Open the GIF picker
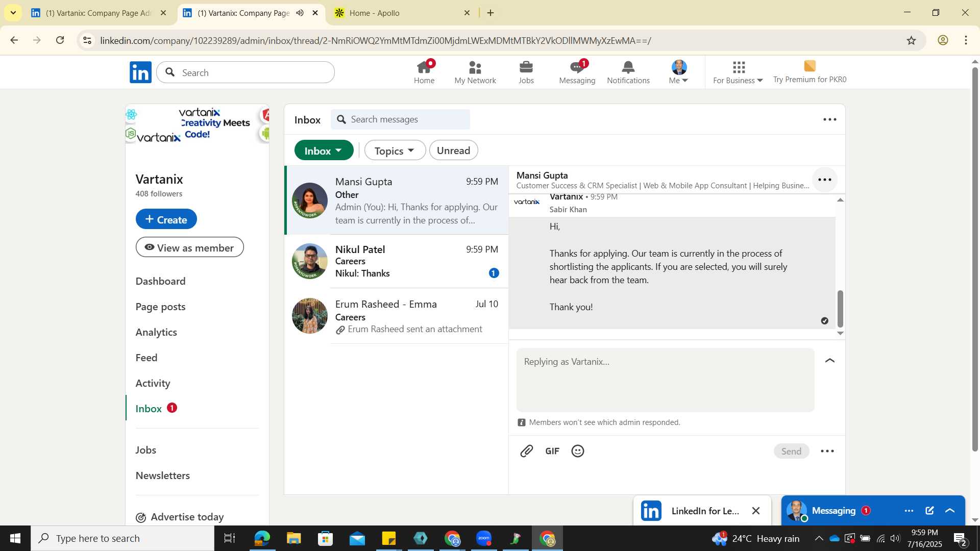The image size is (980, 551). coord(552,451)
